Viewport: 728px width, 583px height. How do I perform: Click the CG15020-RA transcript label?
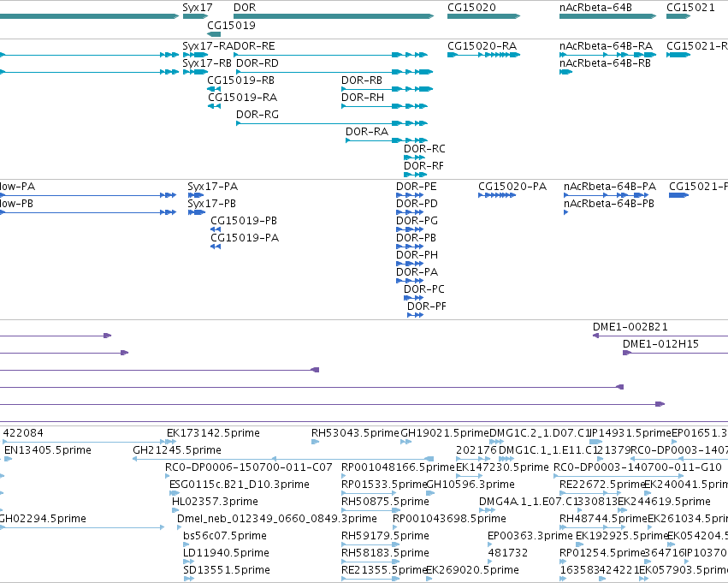click(482, 46)
